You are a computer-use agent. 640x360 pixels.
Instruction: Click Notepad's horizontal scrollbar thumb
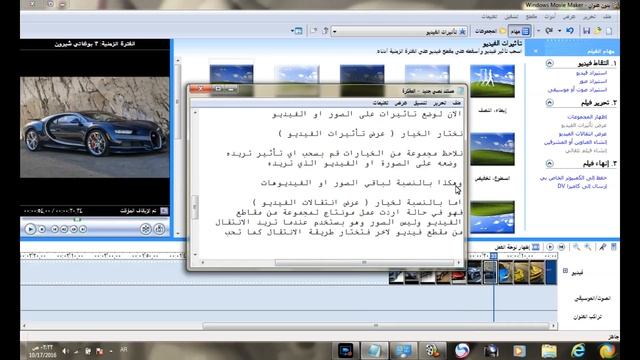pyautogui.click(x=364, y=262)
